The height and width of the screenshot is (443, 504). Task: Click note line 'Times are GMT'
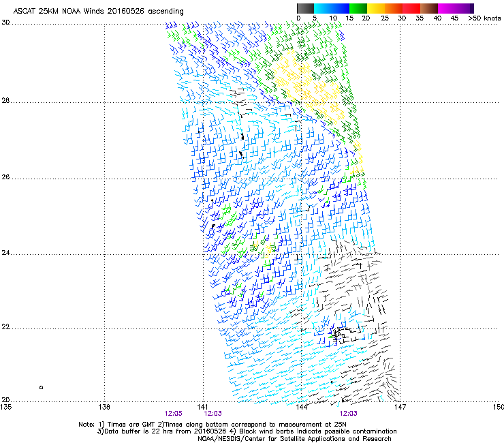click(x=131, y=425)
